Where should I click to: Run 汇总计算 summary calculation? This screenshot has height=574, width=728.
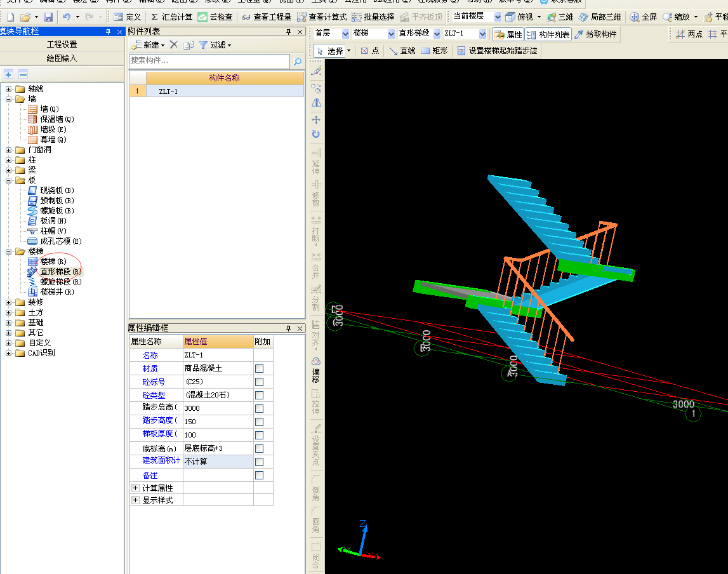(171, 17)
